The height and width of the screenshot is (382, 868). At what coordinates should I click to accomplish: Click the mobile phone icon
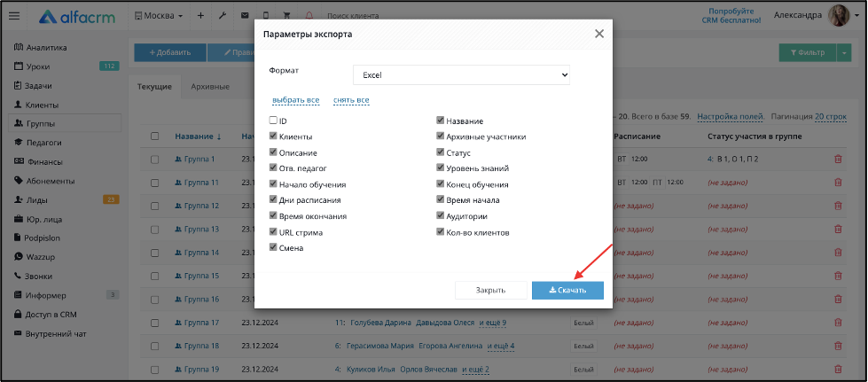tap(266, 16)
